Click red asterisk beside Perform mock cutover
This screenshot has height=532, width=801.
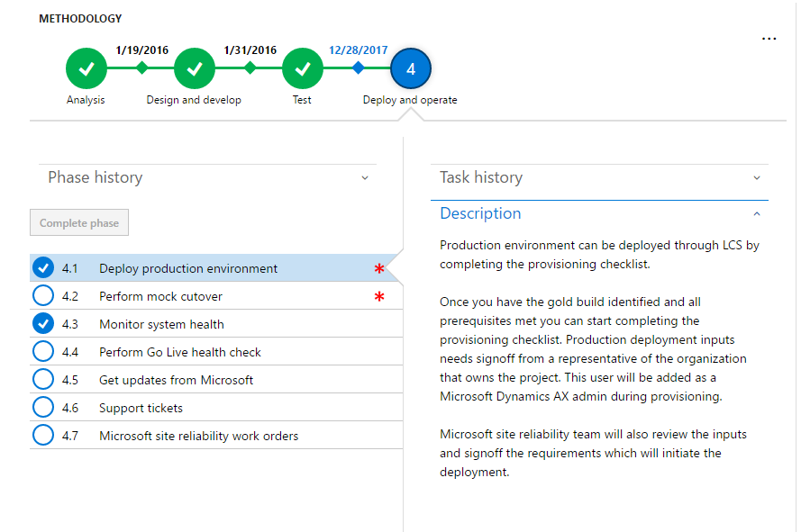379,297
